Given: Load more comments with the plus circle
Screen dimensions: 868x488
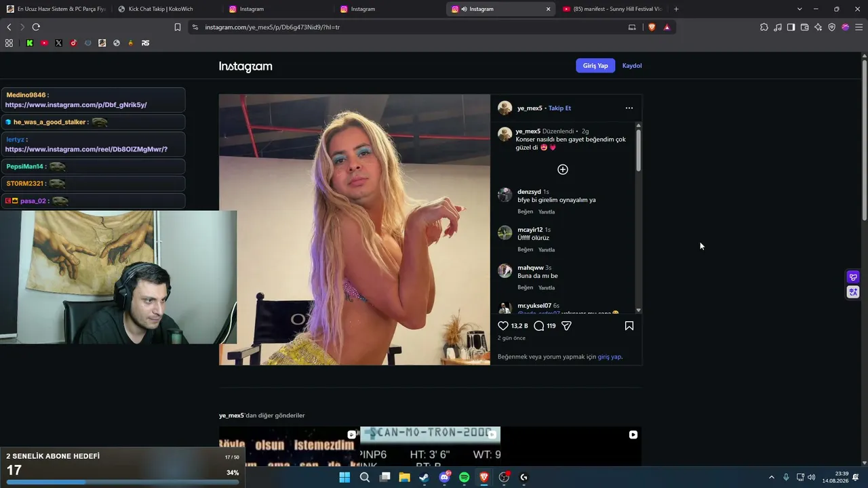Looking at the screenshot, I should (563, 169).
